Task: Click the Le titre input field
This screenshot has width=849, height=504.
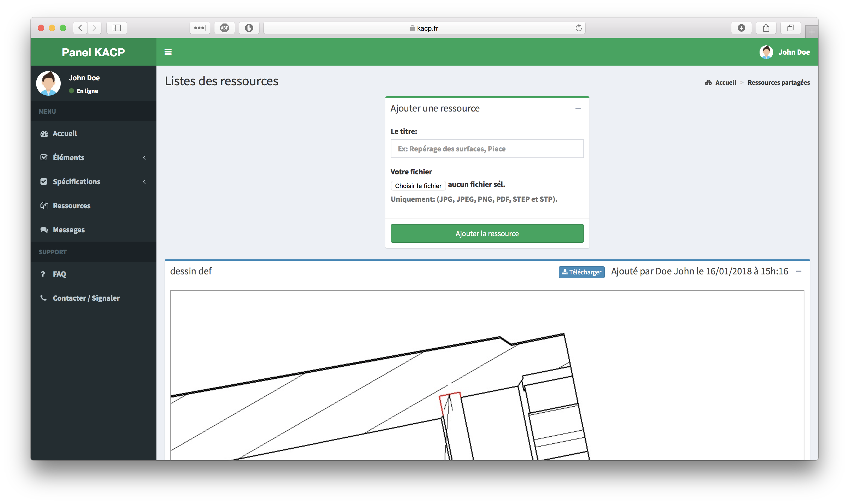Action: coord(487,149)
